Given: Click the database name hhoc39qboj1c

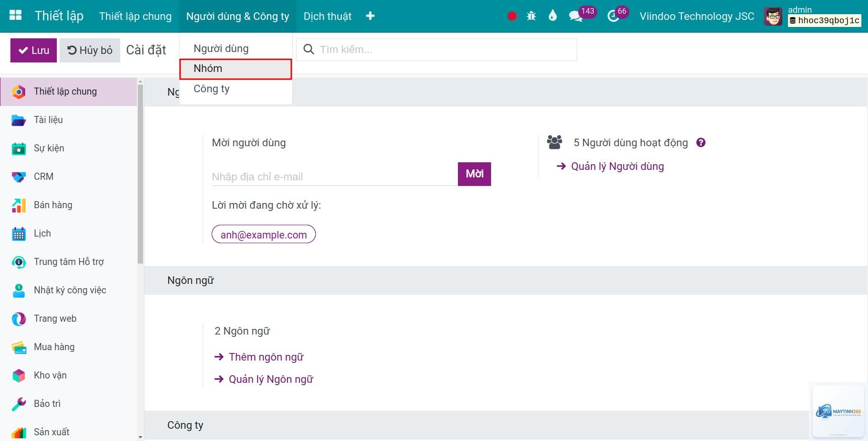Looking at the screenshot, I should point(824,20).
